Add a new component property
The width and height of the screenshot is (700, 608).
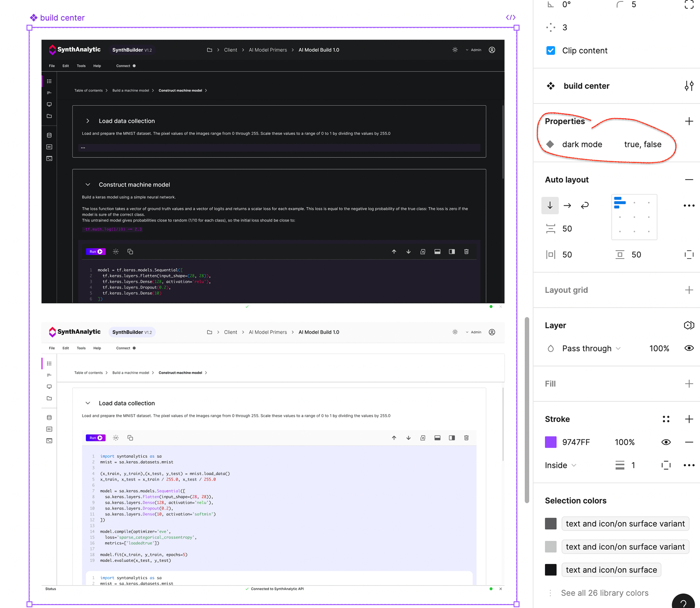[689, 121]
